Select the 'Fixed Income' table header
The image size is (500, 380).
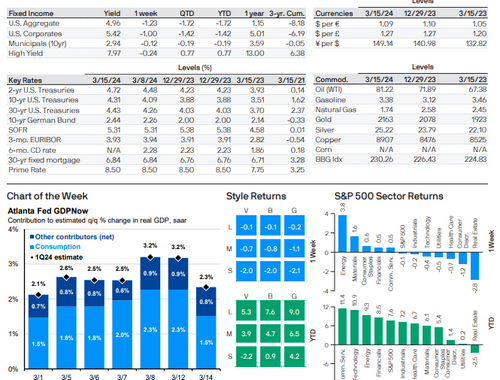(31, 13)
